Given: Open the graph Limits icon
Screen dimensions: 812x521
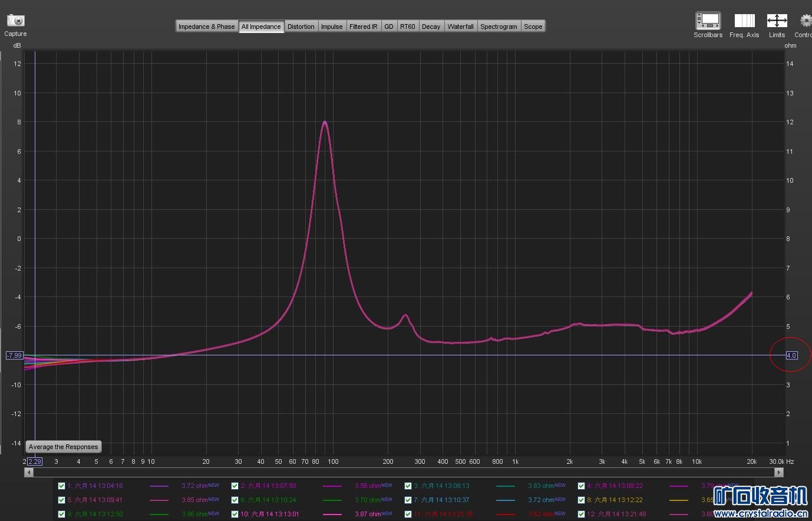Looking at the screenshot, I should coord(777,21).
